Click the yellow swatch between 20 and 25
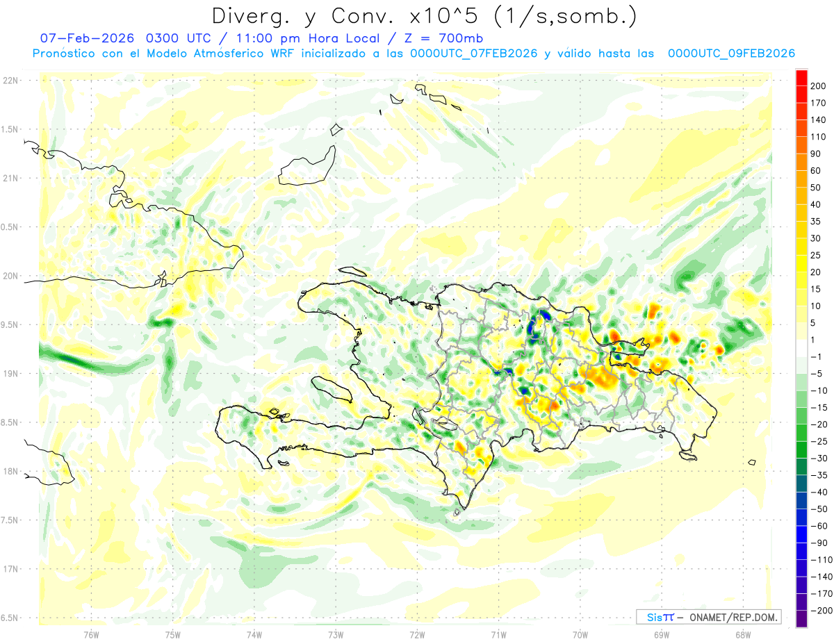 coord(801,264)
